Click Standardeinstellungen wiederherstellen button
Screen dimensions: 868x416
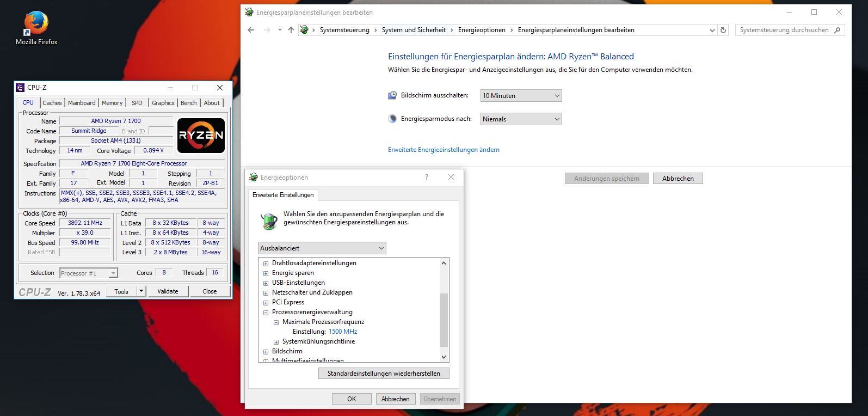[x=384, y=374]
